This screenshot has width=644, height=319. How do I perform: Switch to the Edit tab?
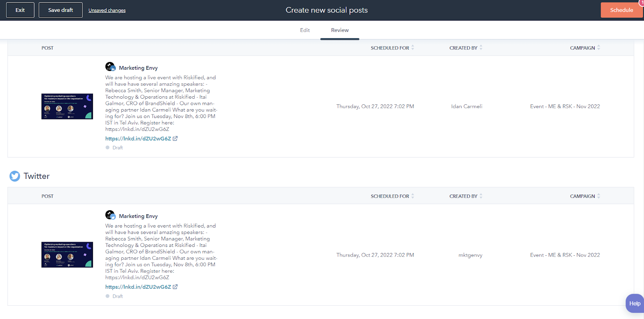coord(305,30)
